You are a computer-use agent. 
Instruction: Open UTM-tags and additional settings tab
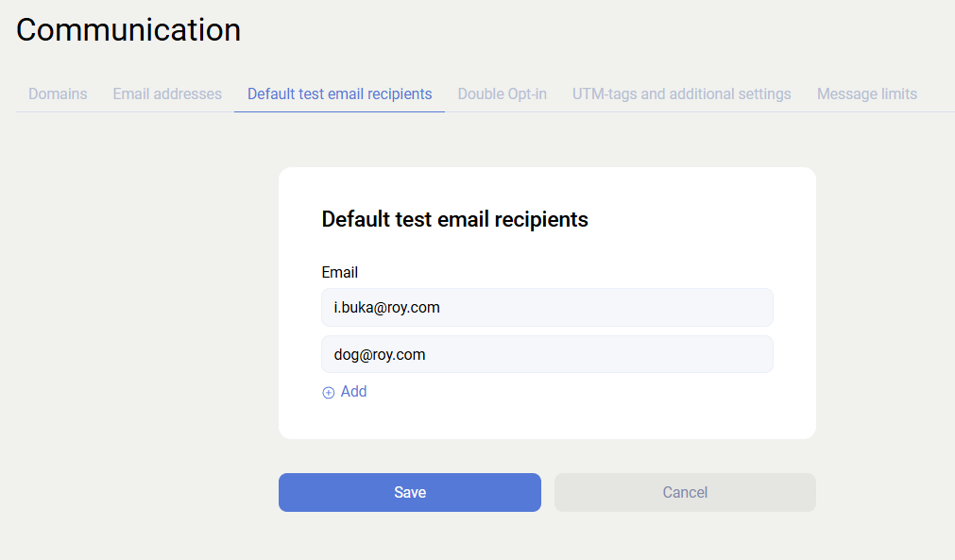[681, 94]
